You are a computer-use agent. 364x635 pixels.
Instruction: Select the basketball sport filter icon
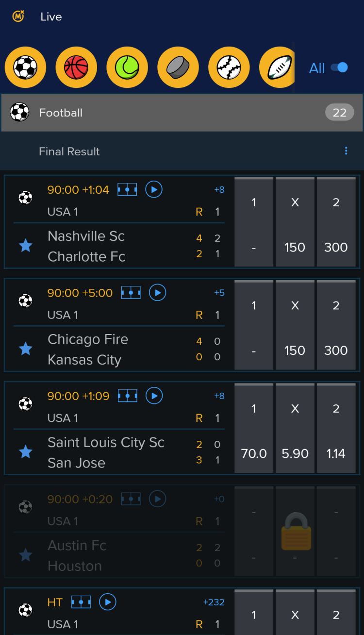tap(76, 67)
